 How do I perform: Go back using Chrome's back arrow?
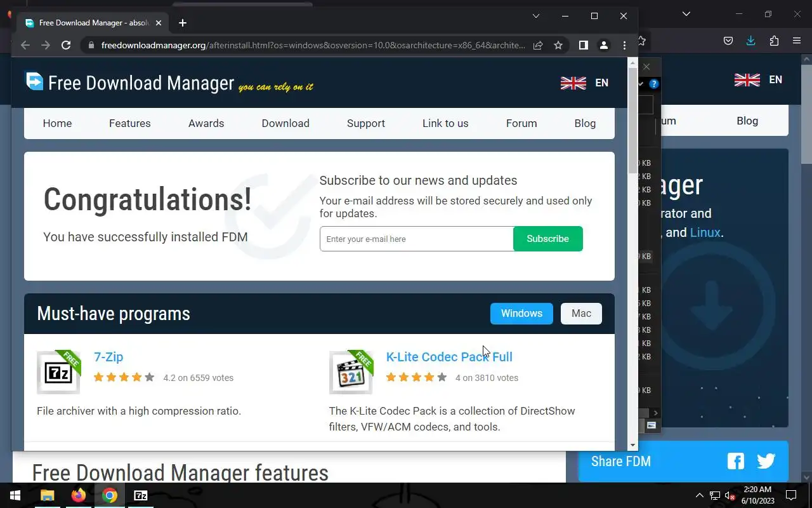click(25, 45)
